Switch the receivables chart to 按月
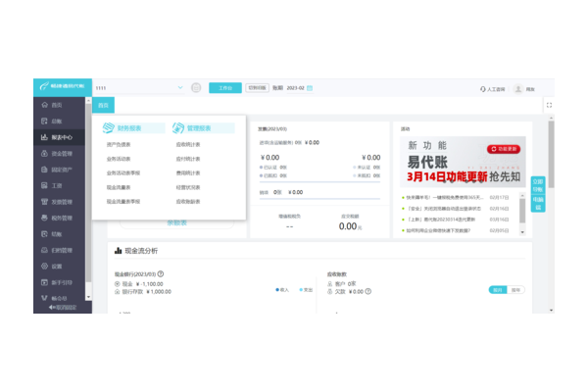Image resolution: width=588 pixels, height=392 pixels. pyautogui.click(x=498, y=290)
